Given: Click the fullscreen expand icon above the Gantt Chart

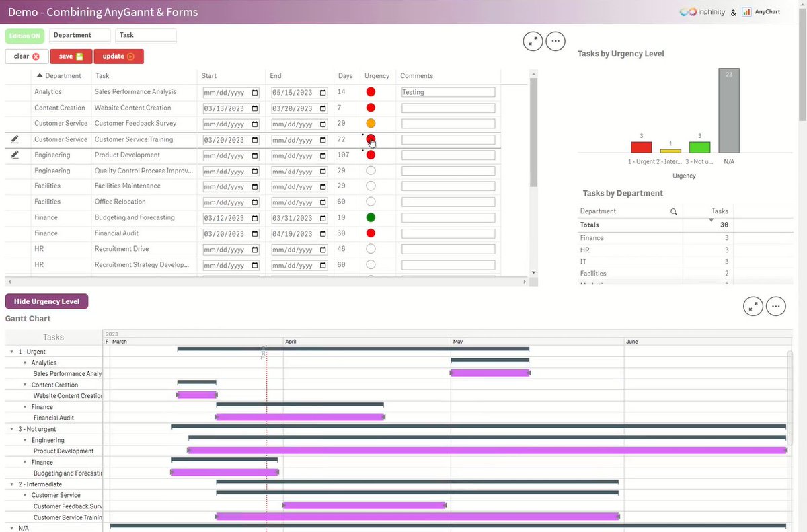Looking at the screenshot, I should point(753,306).
